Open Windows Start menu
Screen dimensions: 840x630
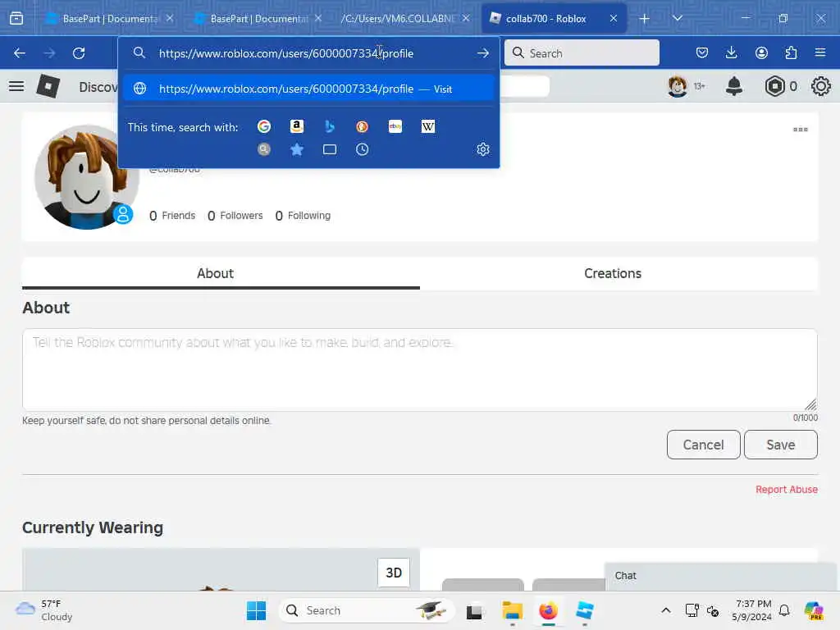point(256,610)
